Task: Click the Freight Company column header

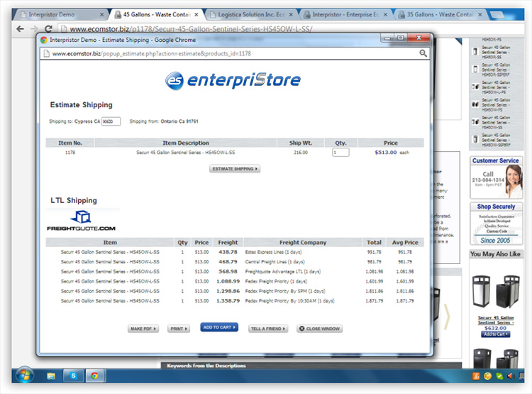Action: point(303,243)
